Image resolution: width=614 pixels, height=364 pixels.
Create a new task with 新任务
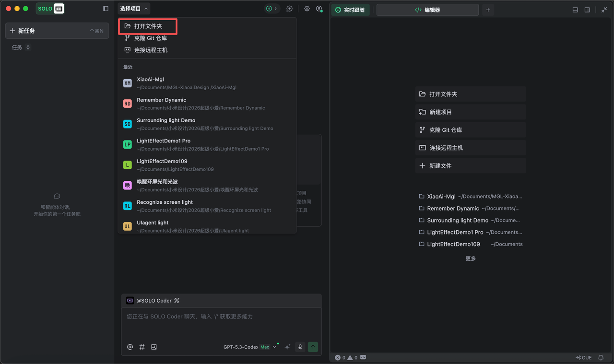57,31
